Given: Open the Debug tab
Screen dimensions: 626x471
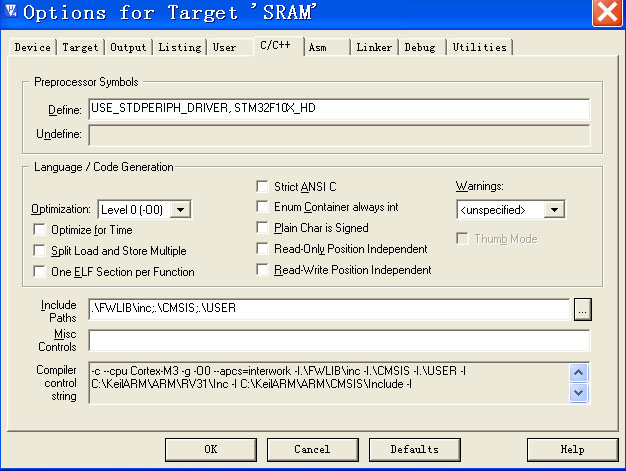Looking at the screenshot, I should point(420,47).
